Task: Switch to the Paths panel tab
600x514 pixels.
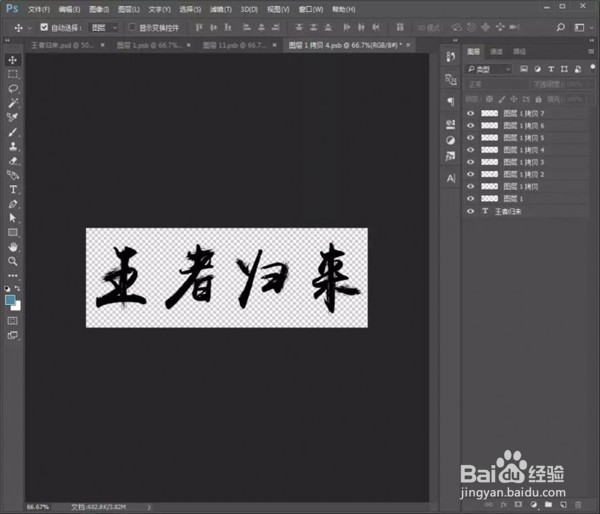Action: coord(519,51)
